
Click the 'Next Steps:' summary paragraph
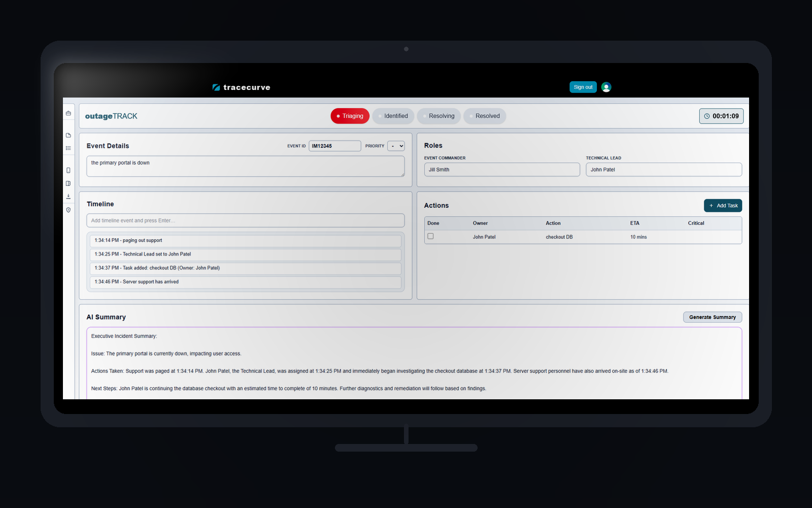click(288, 389)
